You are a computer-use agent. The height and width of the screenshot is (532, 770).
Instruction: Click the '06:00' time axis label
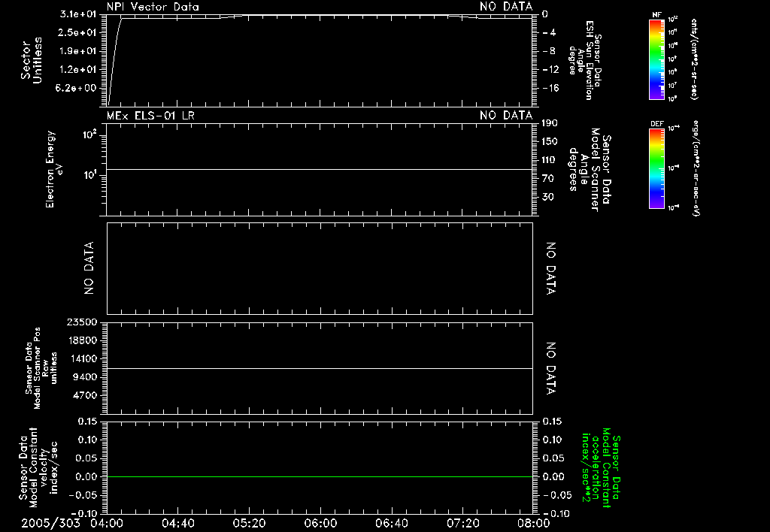tap(320, 523)
